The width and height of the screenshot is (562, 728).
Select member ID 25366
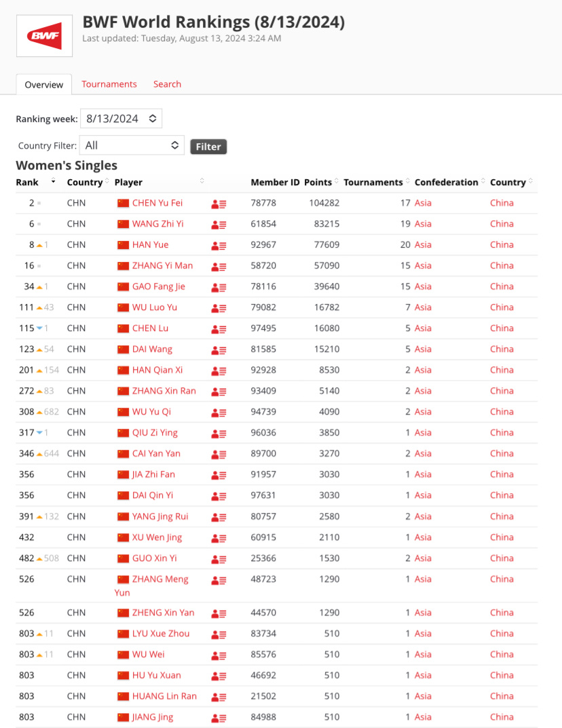[x=263, y=558]
